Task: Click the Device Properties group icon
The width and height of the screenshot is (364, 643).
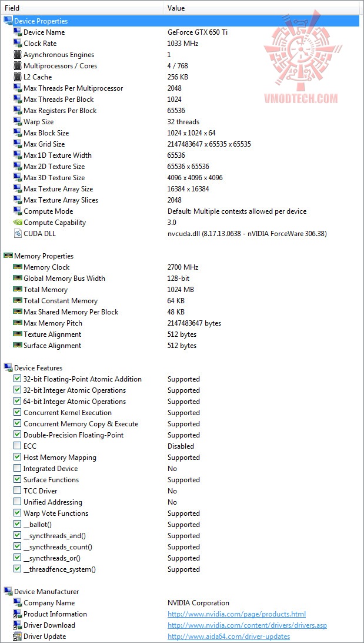Action: click(8, 21)
